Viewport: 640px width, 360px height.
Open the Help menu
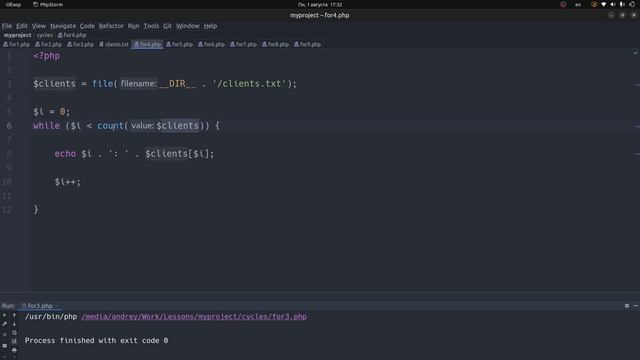pos(210,26)
